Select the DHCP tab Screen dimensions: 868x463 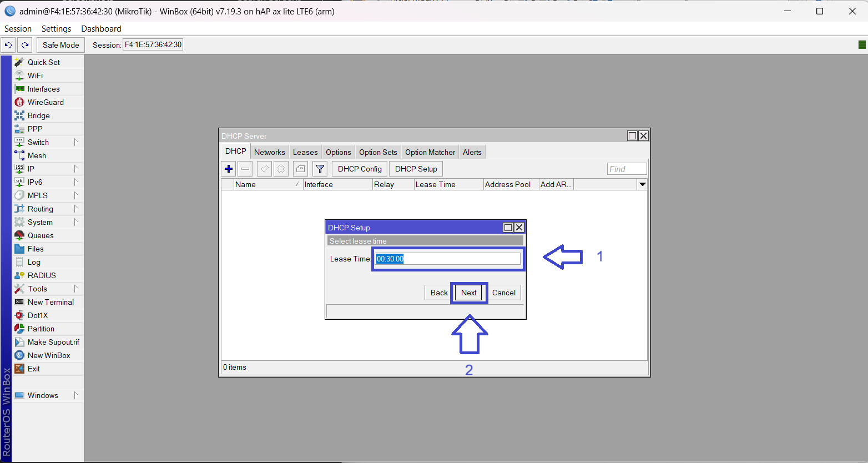[x=236, y=152]
